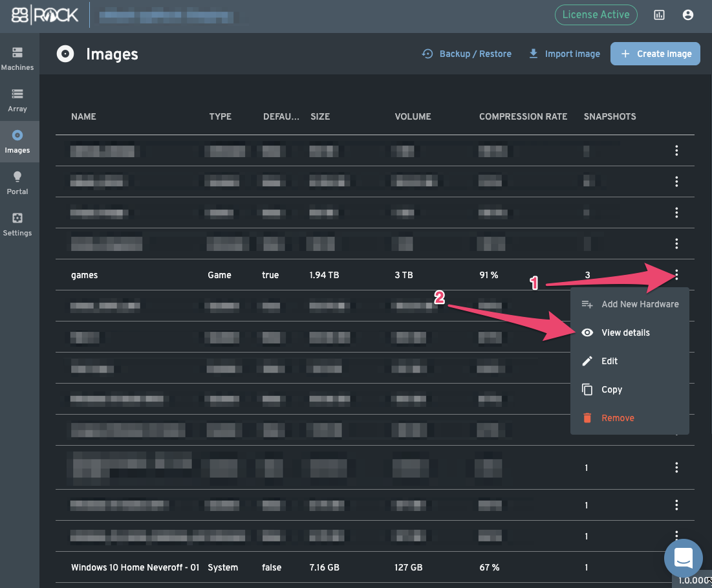Click the import download arrow icon

534,54
